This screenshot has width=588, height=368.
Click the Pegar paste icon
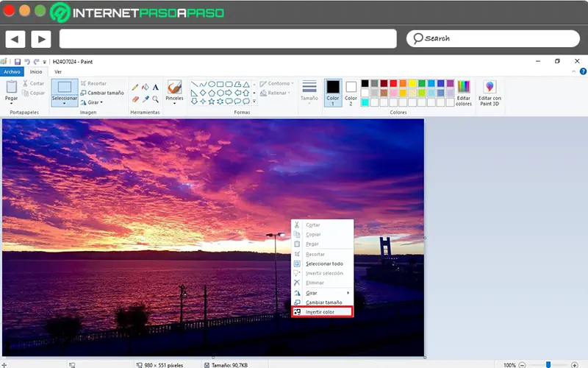tap(11, 87)
